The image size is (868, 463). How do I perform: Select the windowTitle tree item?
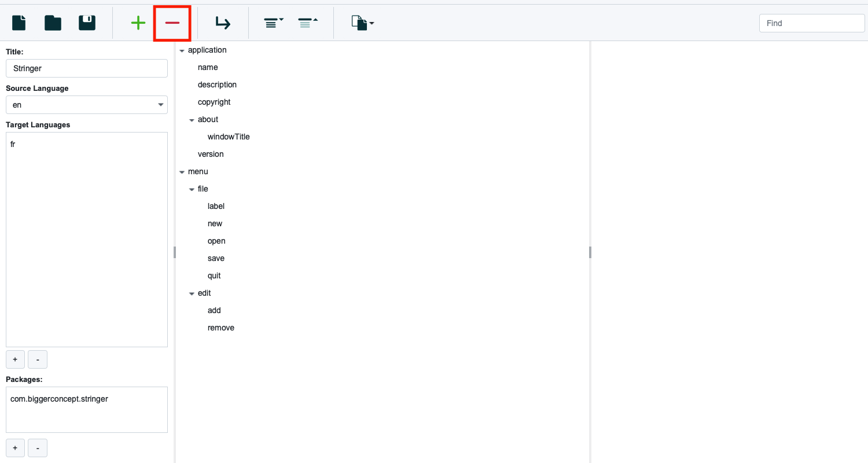point(229,137)
